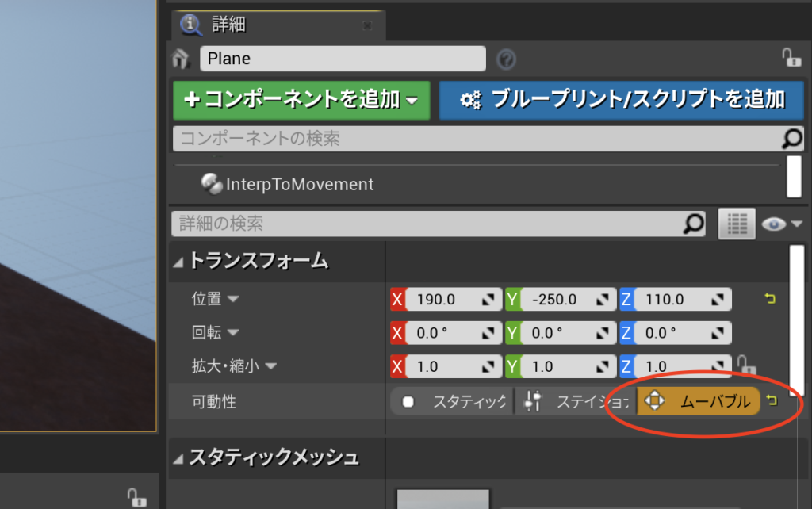The image size is (812, 509).
Task: Click the help question mark icon beside Plane
Action: click(506, 59)
